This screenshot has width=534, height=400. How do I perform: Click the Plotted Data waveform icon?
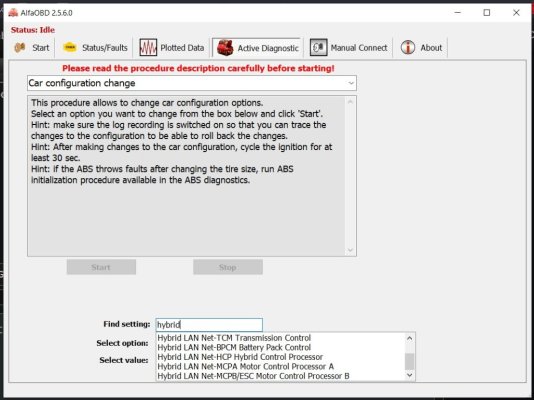tap(148, 48)
